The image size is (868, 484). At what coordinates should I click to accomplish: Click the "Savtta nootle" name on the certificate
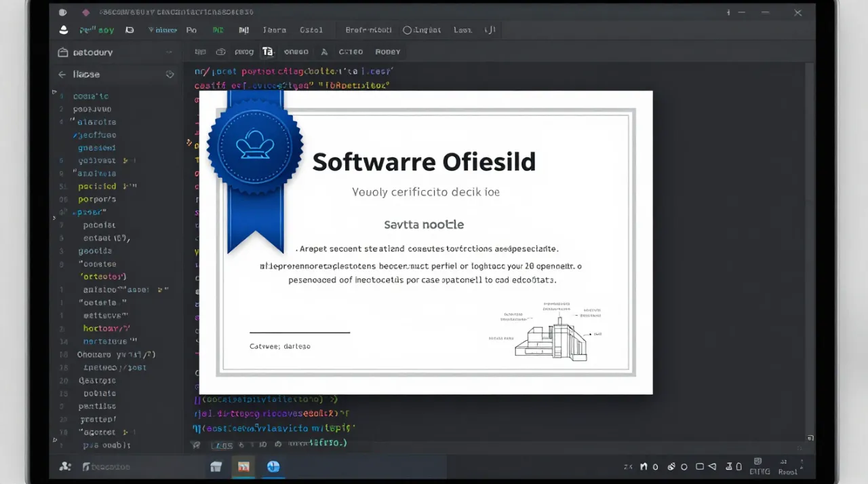(x=424, y=225)
